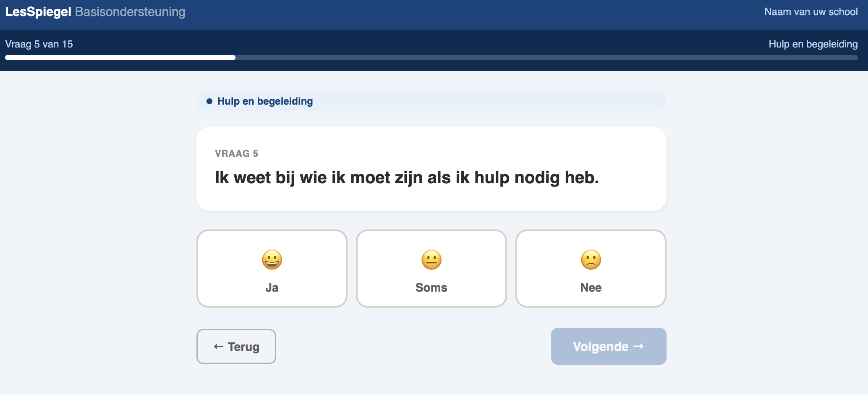
Task: Click the Basisondersteuning header title
Action: click(130, 12)
